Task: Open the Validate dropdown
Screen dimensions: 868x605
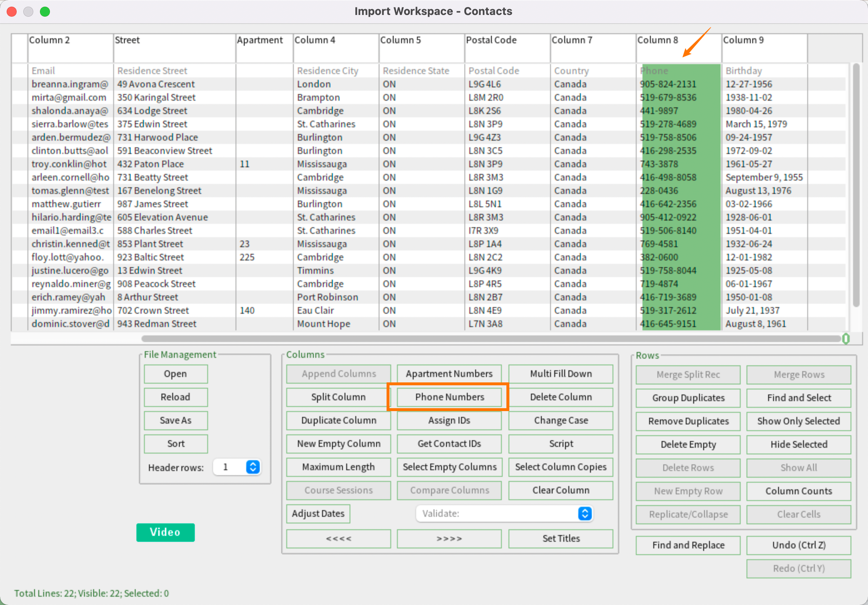Action: [x=504, y=513]
